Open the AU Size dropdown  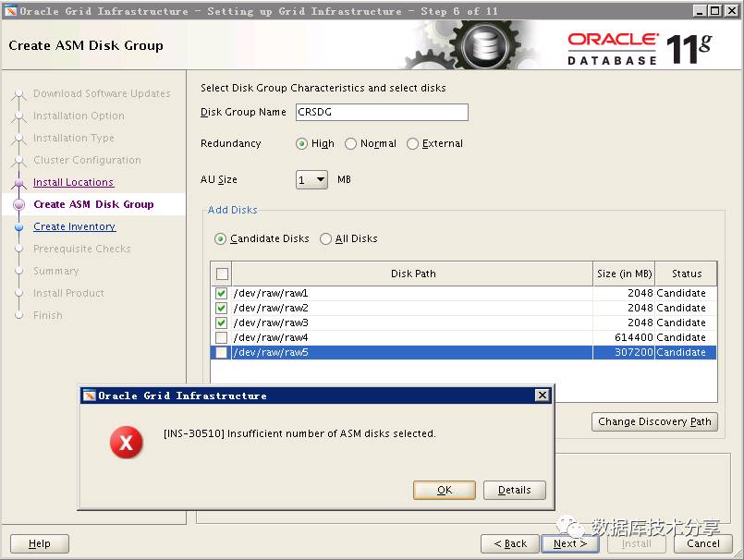[x=311, y=180]
